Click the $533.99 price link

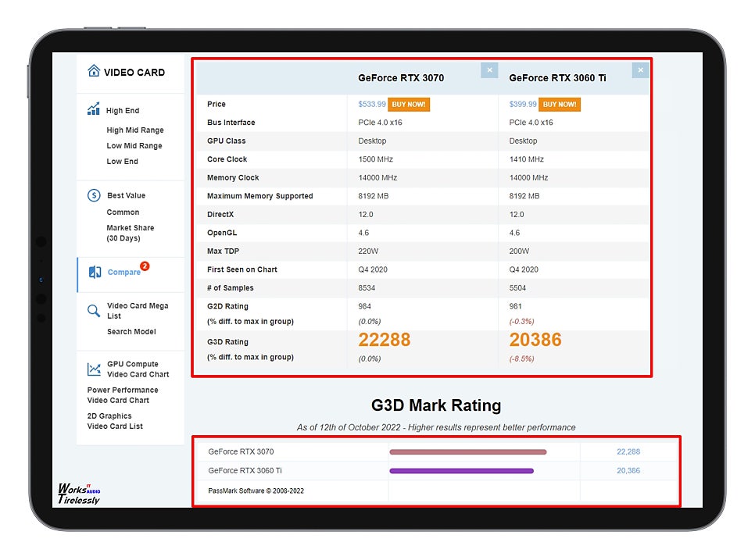tap(372, 104)
